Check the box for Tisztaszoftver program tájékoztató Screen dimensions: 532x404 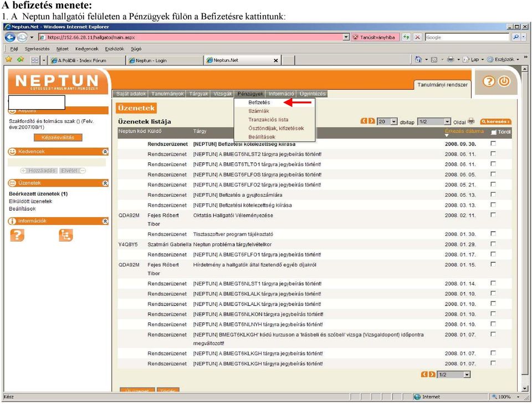[x=493, y=234]
